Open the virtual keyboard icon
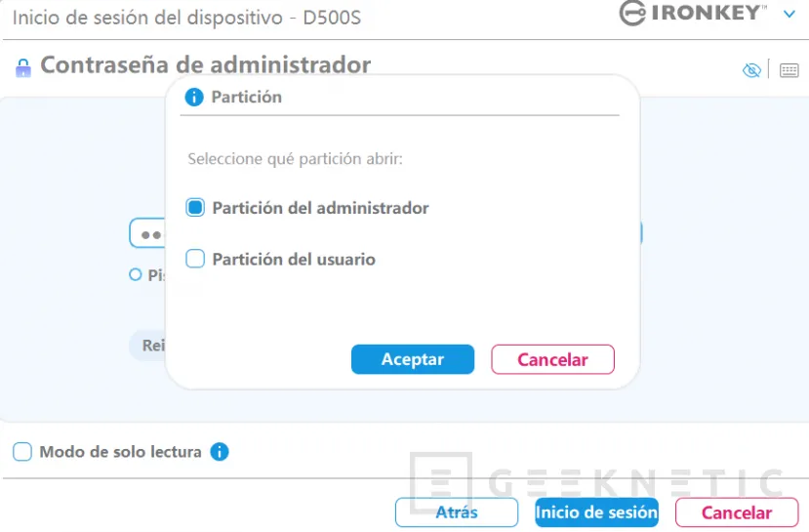 [789, 70]
